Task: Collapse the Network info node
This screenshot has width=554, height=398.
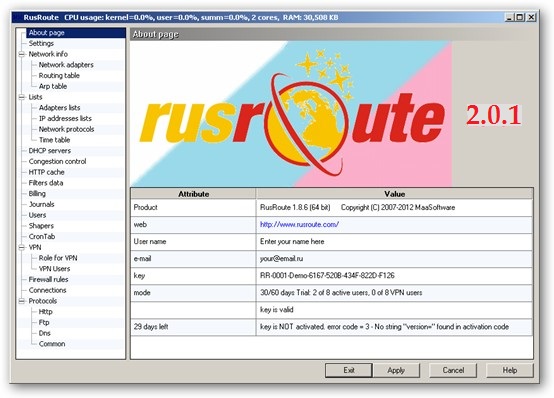Action: (22, 54)
